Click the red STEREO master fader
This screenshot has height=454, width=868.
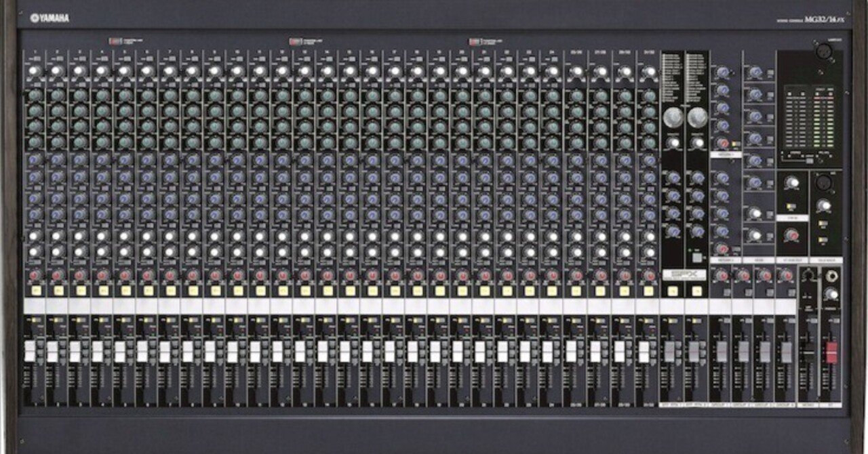831,352
